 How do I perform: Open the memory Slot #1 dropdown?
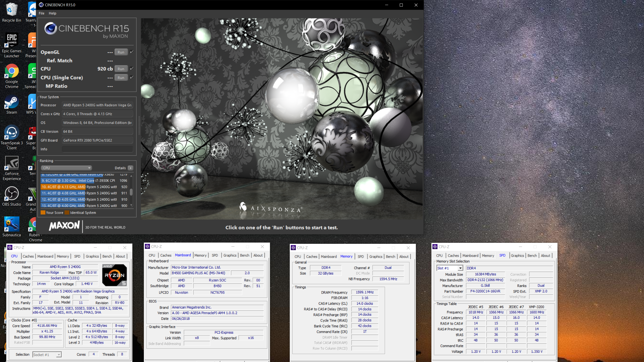[450, 268]
